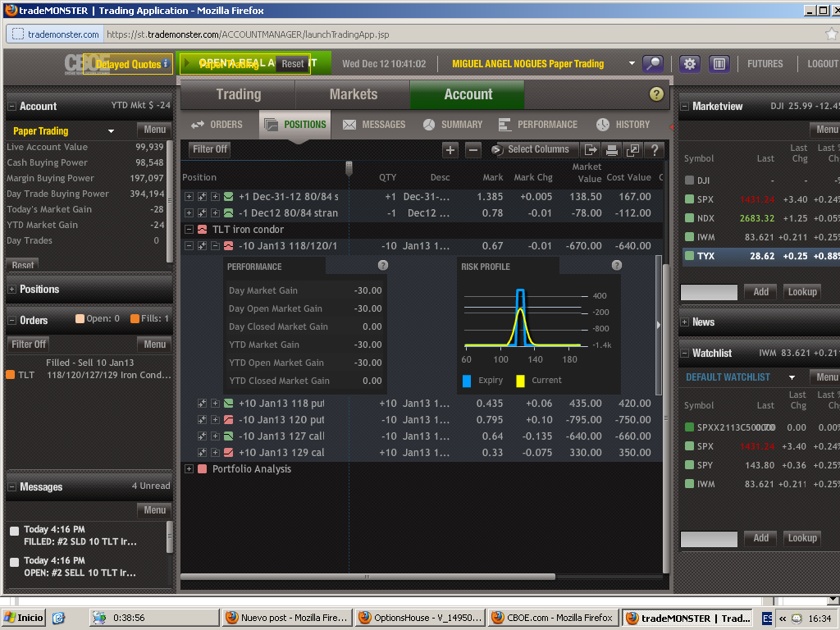Click the yellow help question mark icon
840x630 pixels.
[655, 94]
